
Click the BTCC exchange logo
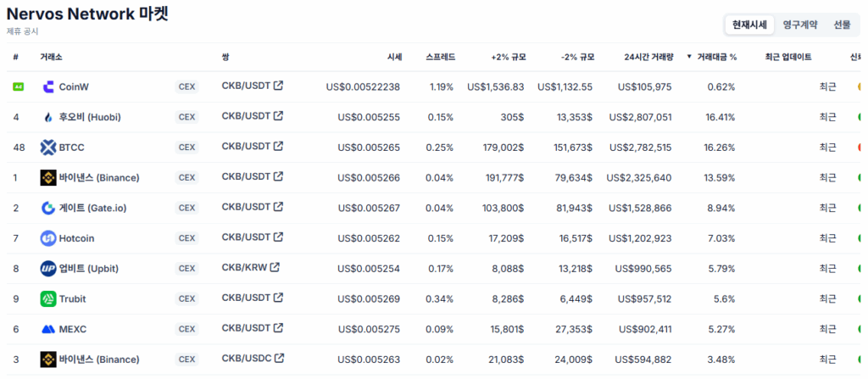pyautogui.click(x=48, y=148)
